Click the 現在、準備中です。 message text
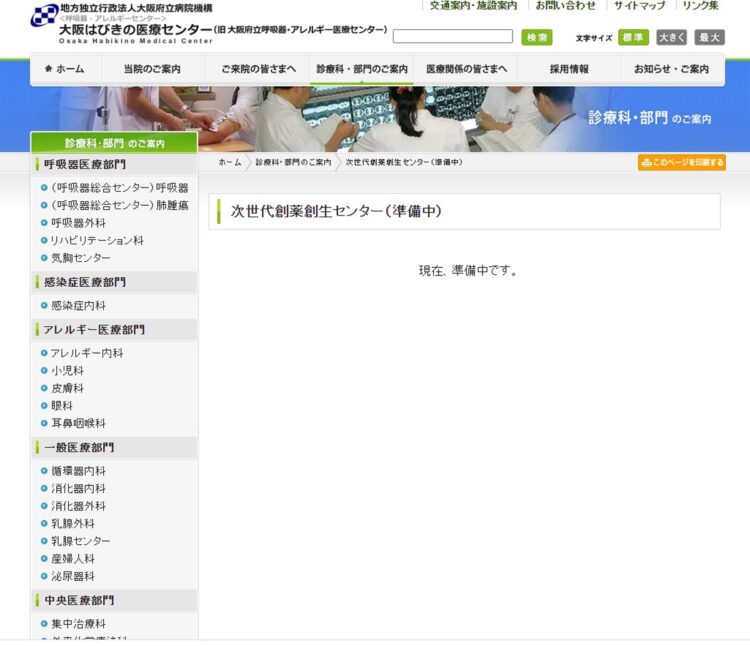 coord(468,271)
